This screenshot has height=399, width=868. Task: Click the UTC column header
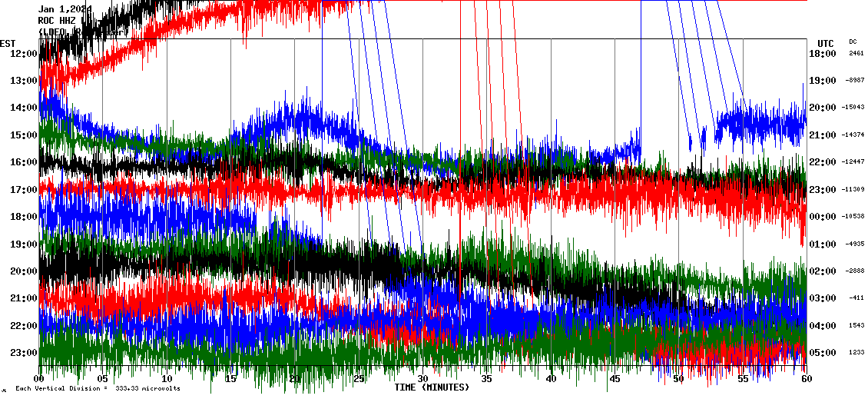[826, 43]
